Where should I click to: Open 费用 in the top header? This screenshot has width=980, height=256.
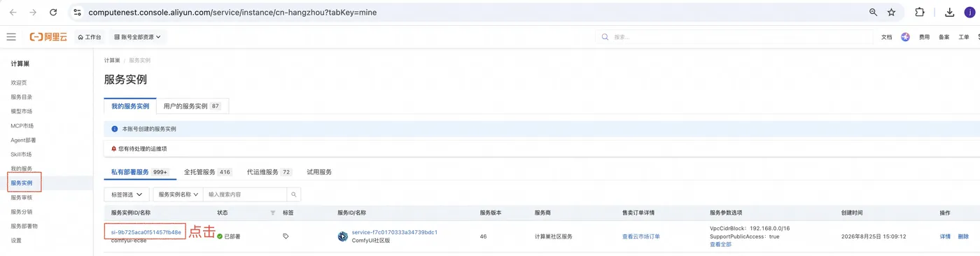coord(925,37)
